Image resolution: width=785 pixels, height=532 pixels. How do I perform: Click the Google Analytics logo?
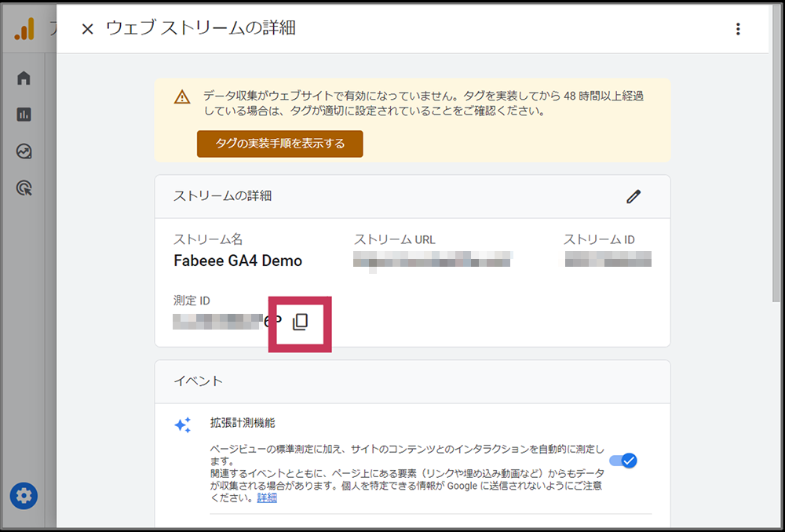pos(24,28)
